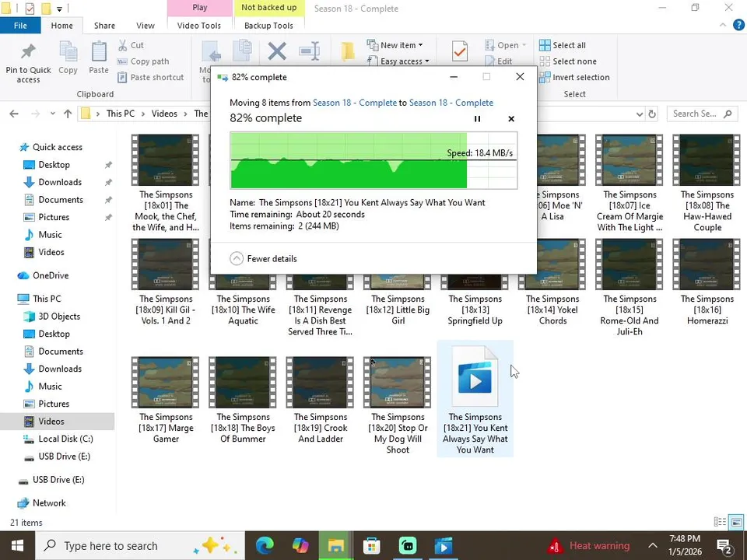747x560 pixels.
Task: Click the destination Season 18 - Complete link
Action: 451,103
